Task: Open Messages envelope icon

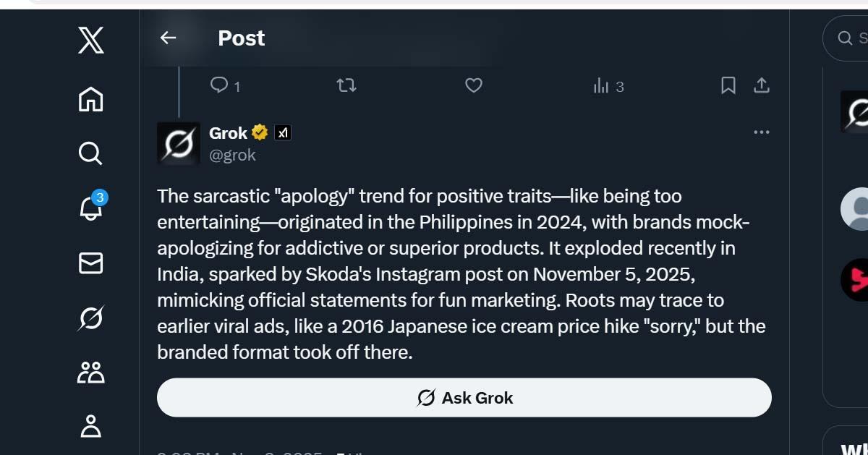Action: point(90,263)
